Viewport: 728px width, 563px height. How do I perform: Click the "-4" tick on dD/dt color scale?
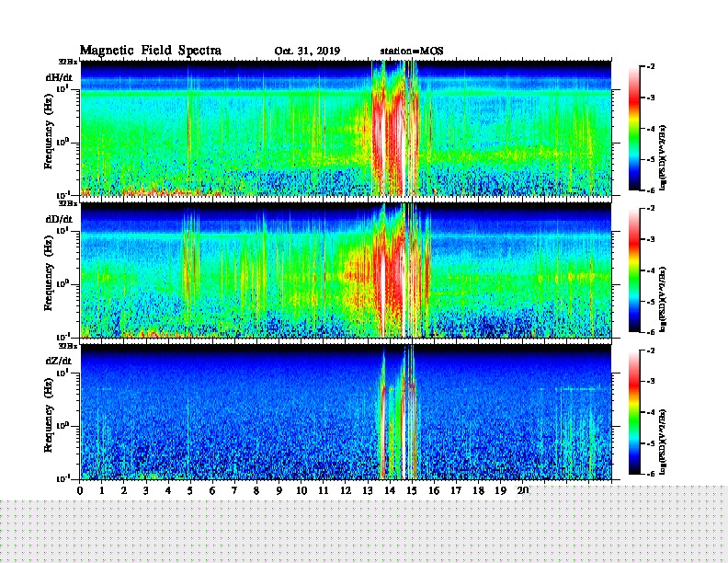651,270
